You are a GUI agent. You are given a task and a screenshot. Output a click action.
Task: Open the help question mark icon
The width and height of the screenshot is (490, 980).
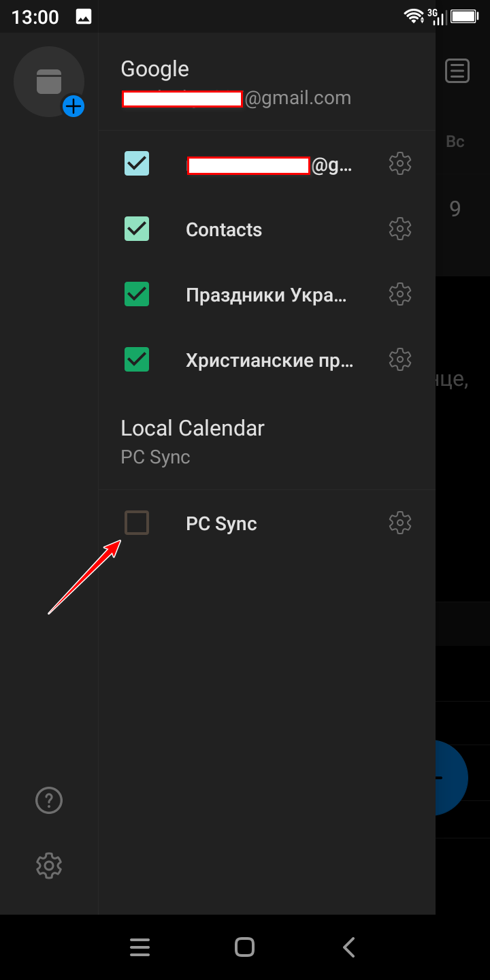click(x=49, y=800)
